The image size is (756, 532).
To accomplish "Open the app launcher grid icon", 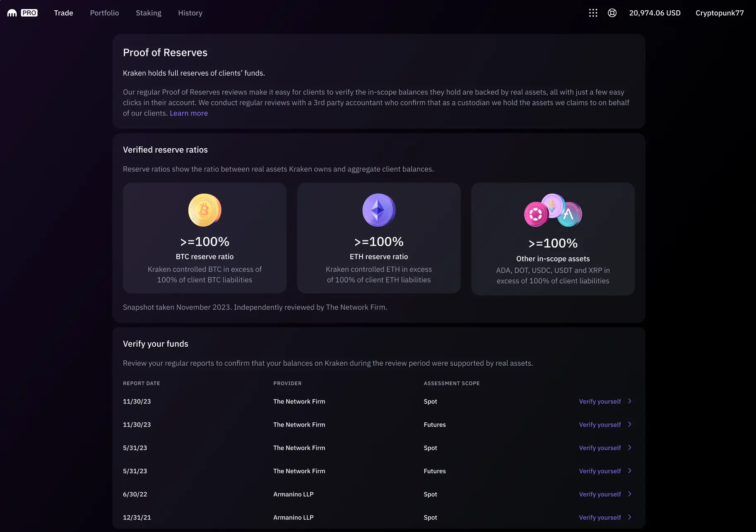I will (x=593, y=13).
